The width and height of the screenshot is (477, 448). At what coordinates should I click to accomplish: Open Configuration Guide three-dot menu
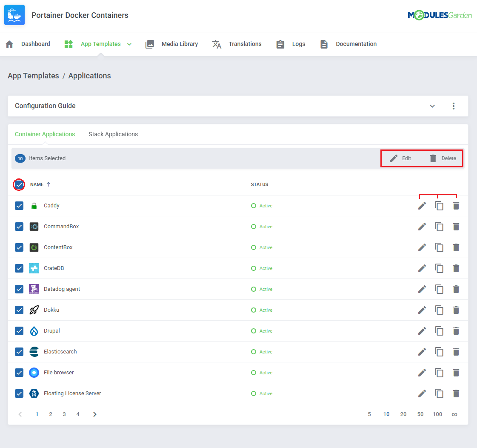453,106
